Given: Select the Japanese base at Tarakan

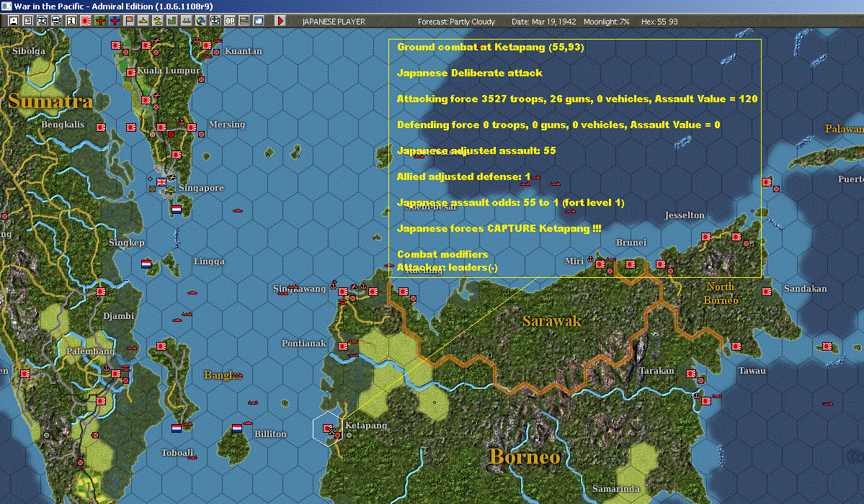Looking at the screenshot, I should 691,374.
